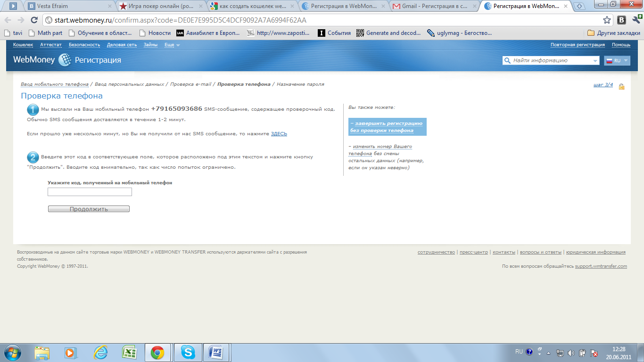Switch to как создать кошелек tab
The width and height of the screenshot is (644, 362).
click(x=252, y=7)
